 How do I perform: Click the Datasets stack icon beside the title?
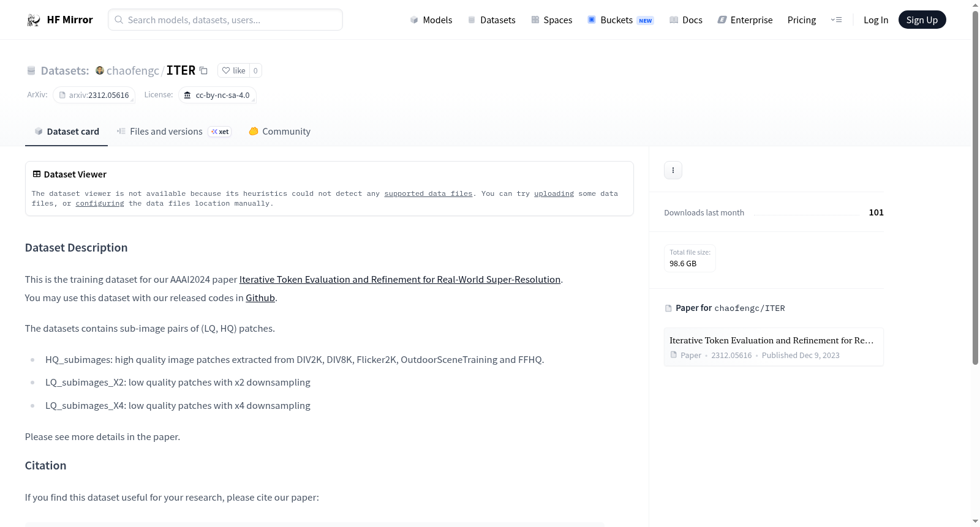click(31, 71)
